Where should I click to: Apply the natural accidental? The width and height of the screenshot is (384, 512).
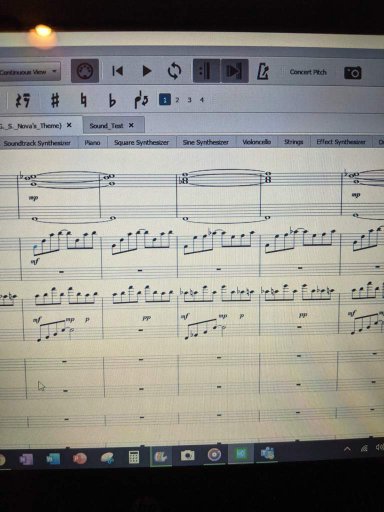(84, 100)
